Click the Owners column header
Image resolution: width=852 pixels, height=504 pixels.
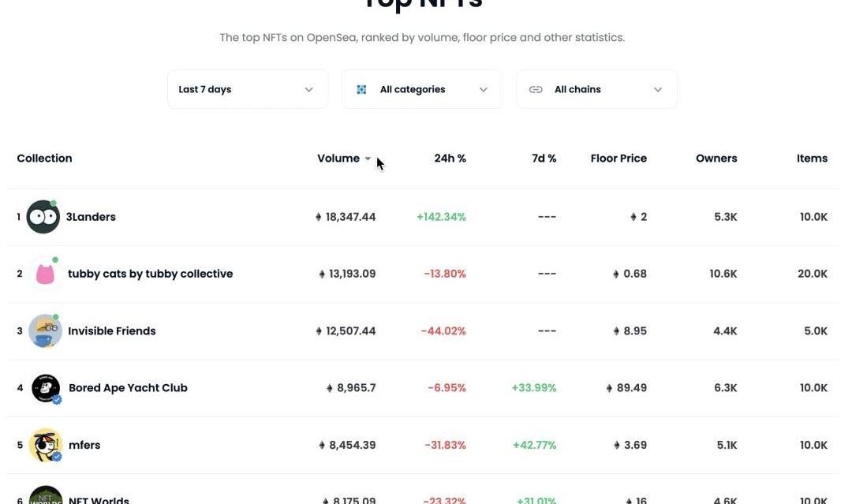click(716, 159)
